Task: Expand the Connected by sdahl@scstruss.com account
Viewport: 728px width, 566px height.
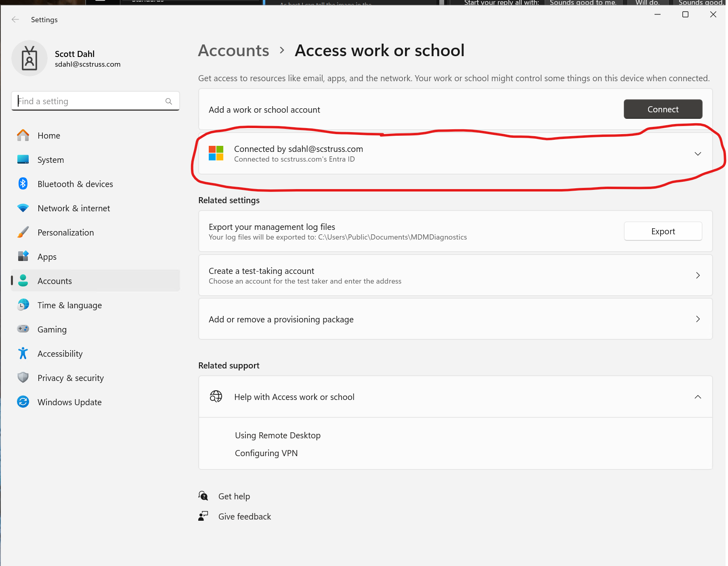Action: coord(698,154)
